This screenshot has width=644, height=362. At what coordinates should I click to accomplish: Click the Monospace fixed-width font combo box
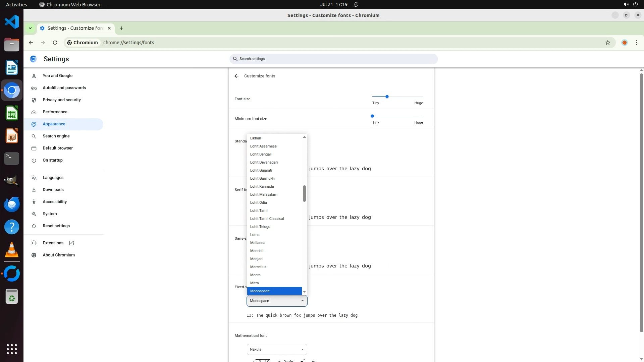tap(277, 301)
